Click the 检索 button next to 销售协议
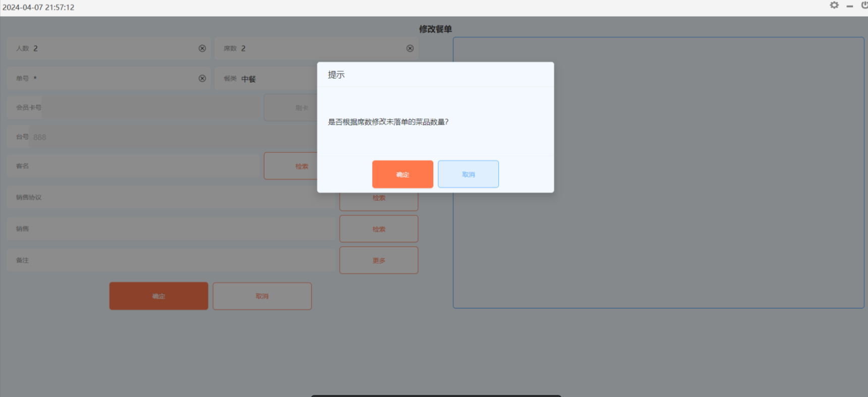Screen dimensions: 868x397 tap(379, 201)
